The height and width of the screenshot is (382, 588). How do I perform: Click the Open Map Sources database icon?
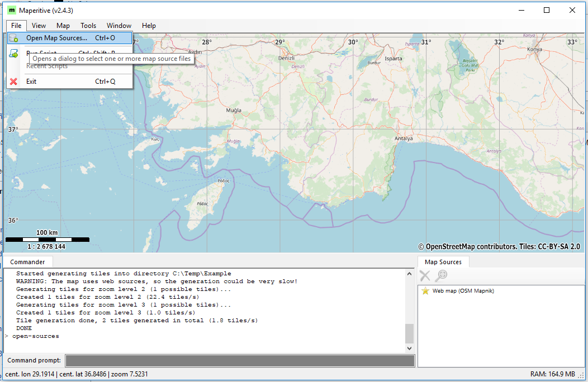(14, 38)
